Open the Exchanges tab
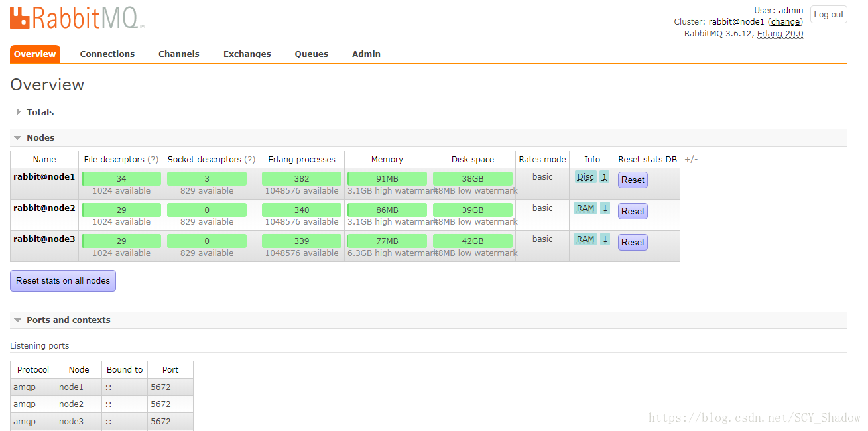868x431 pixels. pyautogui.click(x=247, y=54)
